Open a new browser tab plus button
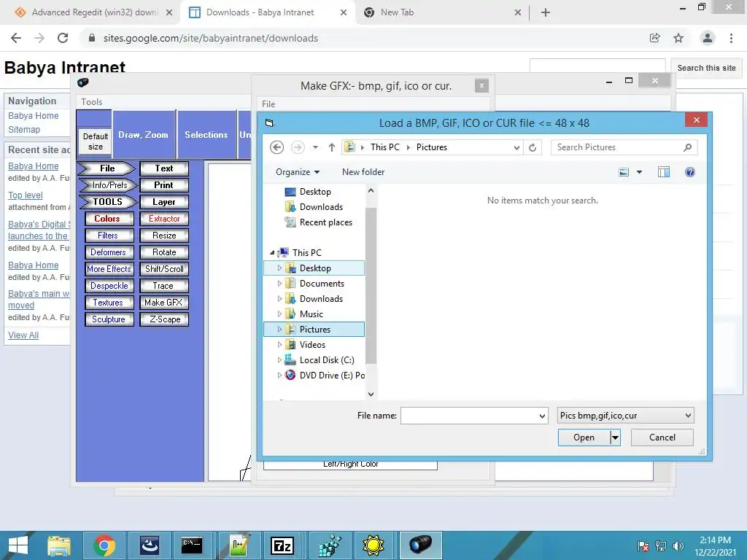The width and height of the screenshot is (747, 560). [546, 13]
